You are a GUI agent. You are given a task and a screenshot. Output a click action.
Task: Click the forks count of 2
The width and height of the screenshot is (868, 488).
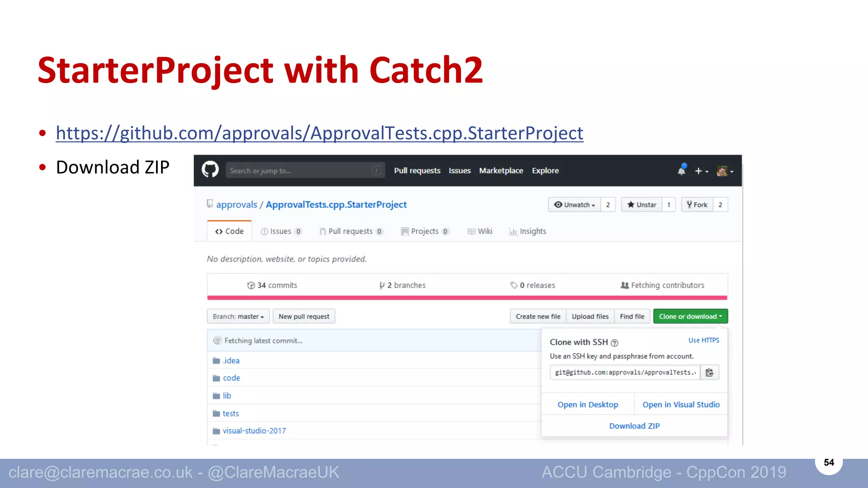pyautogui.click(x=720, y=205)
